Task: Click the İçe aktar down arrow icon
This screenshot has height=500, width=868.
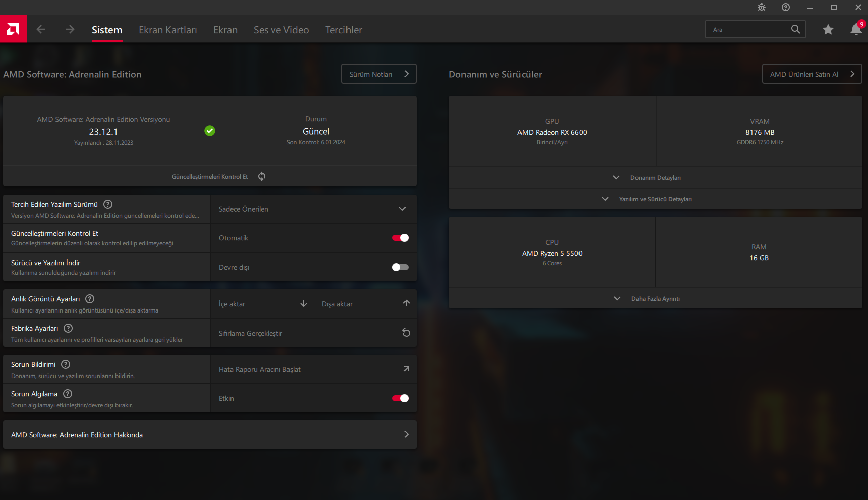Action: tap(304, 303)
